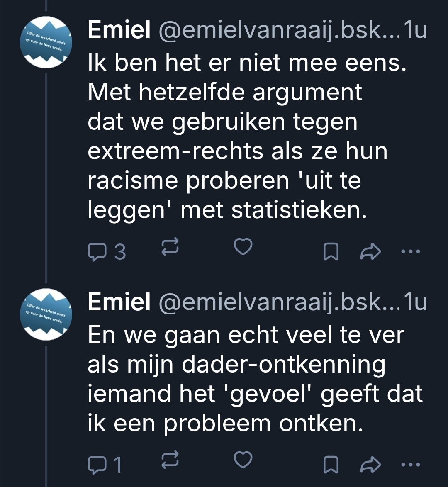Viewport: 448px width, 487px height.
Task: Share the second Emiel post
Action: point(371,464)
